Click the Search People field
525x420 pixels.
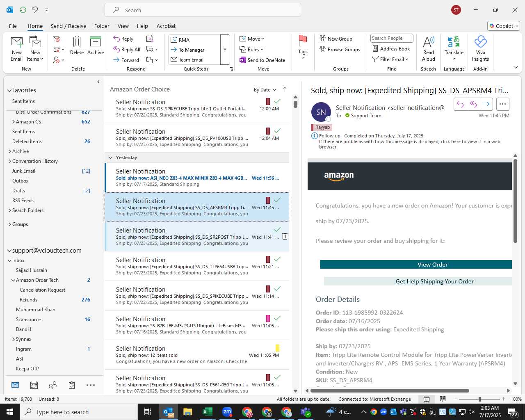coord(392,38)
